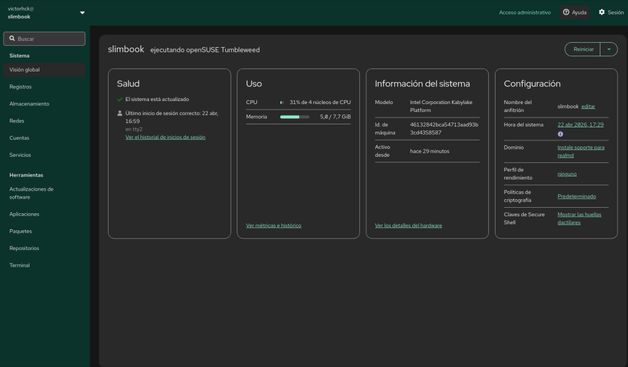
Task: Open Almacenamiento in sidebar
Action: (44, 104)
